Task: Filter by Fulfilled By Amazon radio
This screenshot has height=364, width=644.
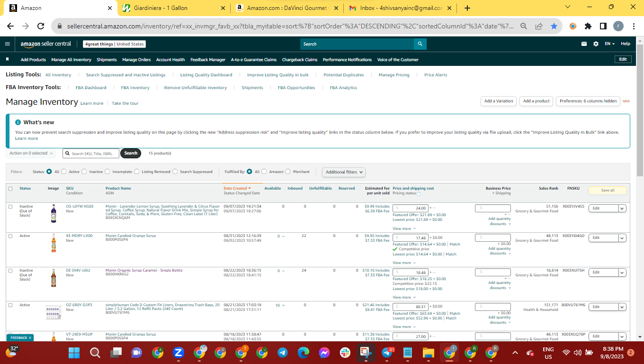Action: pyautogui.click(x=264, y=172)
